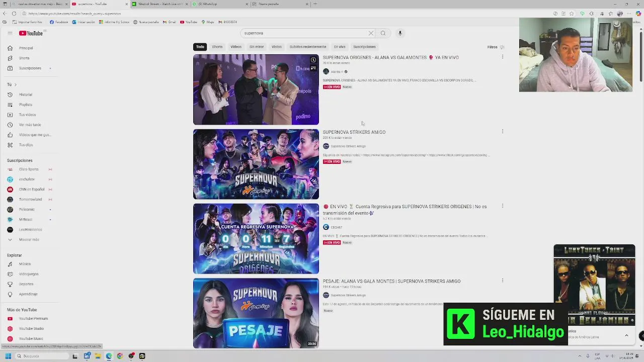Viewport: 644px width, 362px height.
Task: Open Tus videos in the sidebar
Action: (x=30, y=115)
